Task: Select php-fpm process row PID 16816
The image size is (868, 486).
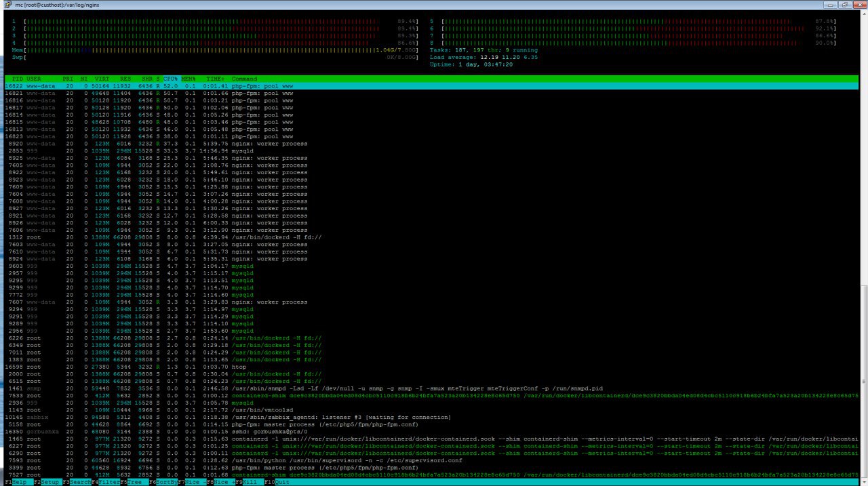Action: point(431,100)
